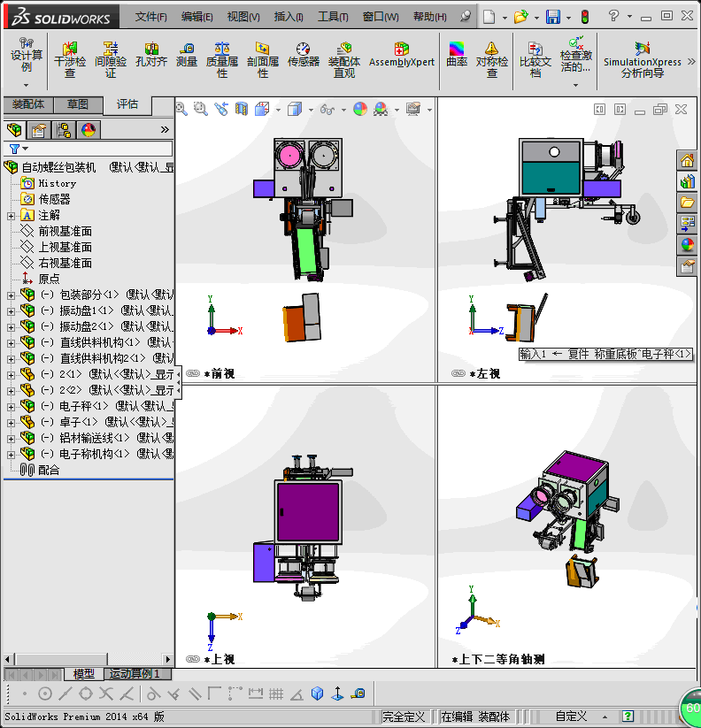Toggle the center point snap icon
Image resolution: width=701 pixels, height=728 pixels.
pyautogui.click(x=45, y=694)
